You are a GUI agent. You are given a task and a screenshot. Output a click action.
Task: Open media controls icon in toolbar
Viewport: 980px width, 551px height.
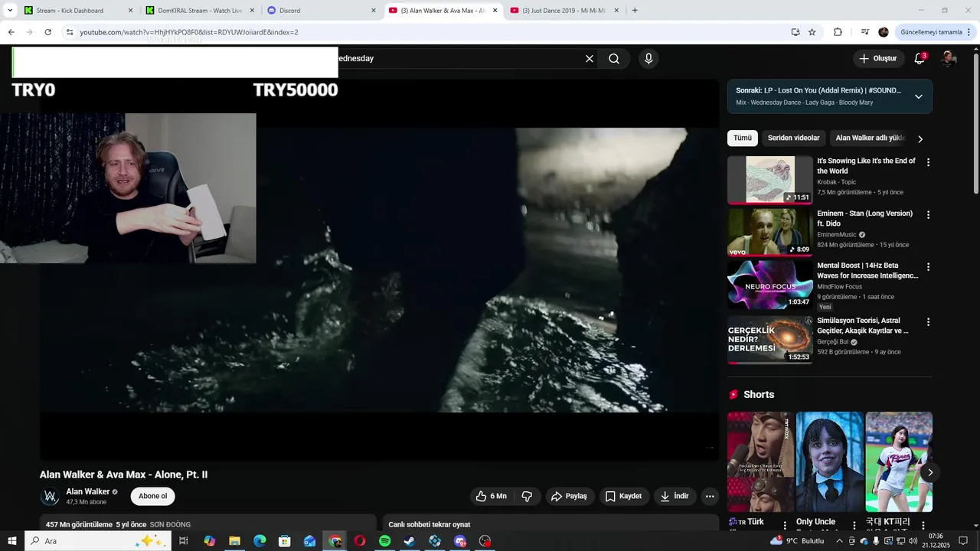(x=864, y=32)
